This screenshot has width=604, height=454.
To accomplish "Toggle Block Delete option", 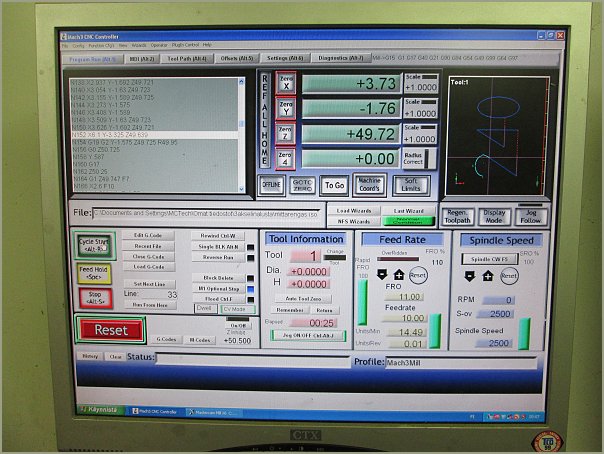I will coord(218,277).
